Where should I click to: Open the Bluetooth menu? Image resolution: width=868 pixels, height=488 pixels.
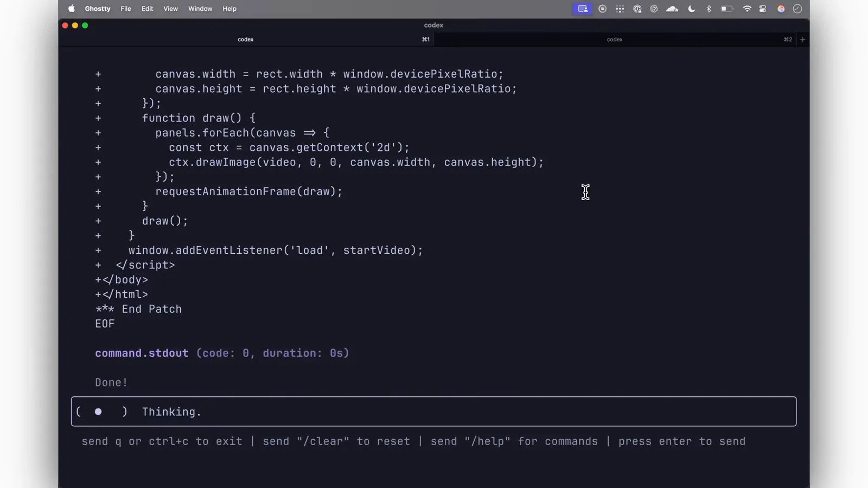pos(709,9)
